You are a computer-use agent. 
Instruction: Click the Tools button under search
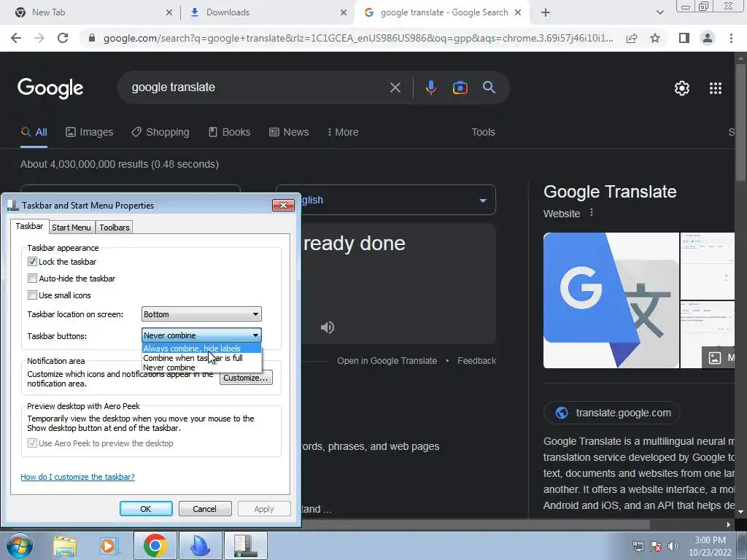[483, 132]
